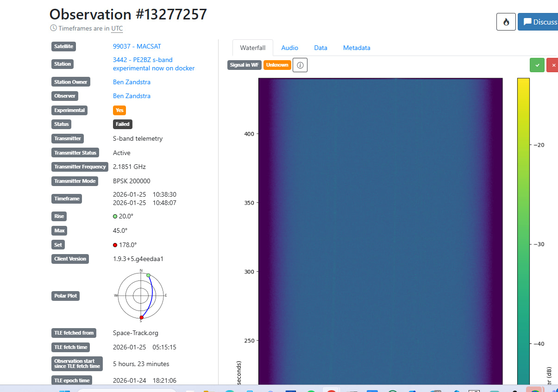Click the Signal in WF badge
Viewport: 558px width, 392px height.
[245, 65]
